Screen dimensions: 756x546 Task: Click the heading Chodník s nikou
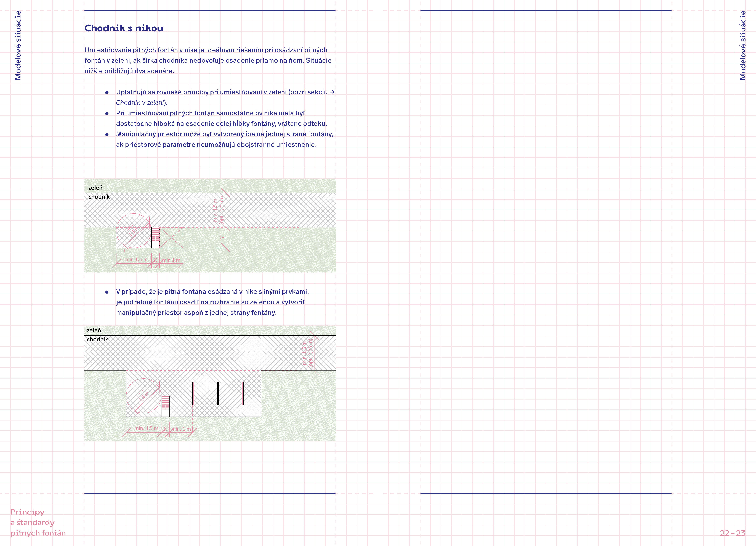click(124, 28)
